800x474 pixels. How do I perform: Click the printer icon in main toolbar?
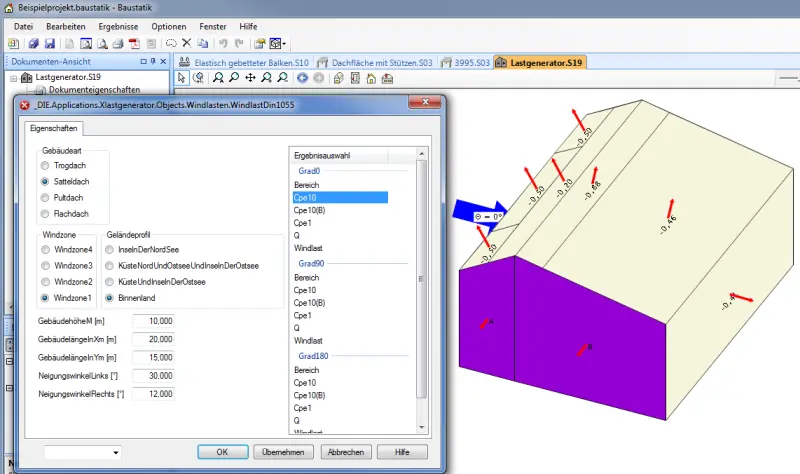(118, 43)
